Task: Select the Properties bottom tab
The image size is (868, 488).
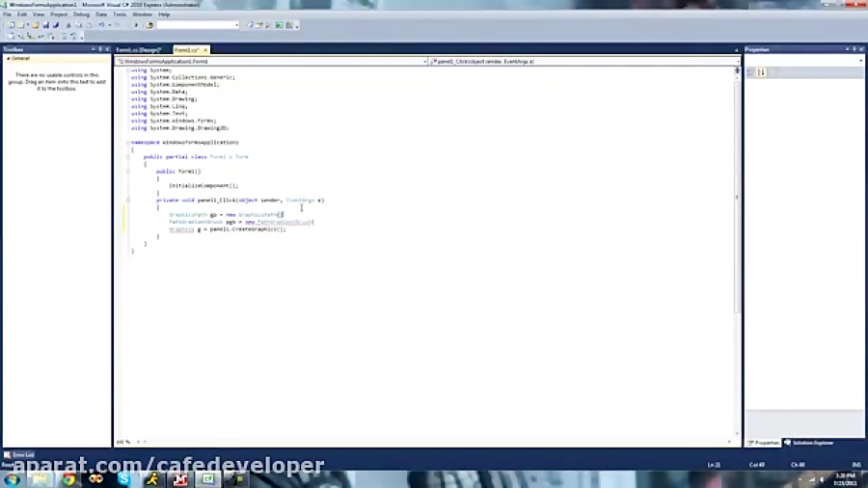Action: pyautogui.click(x=764, y=443)
